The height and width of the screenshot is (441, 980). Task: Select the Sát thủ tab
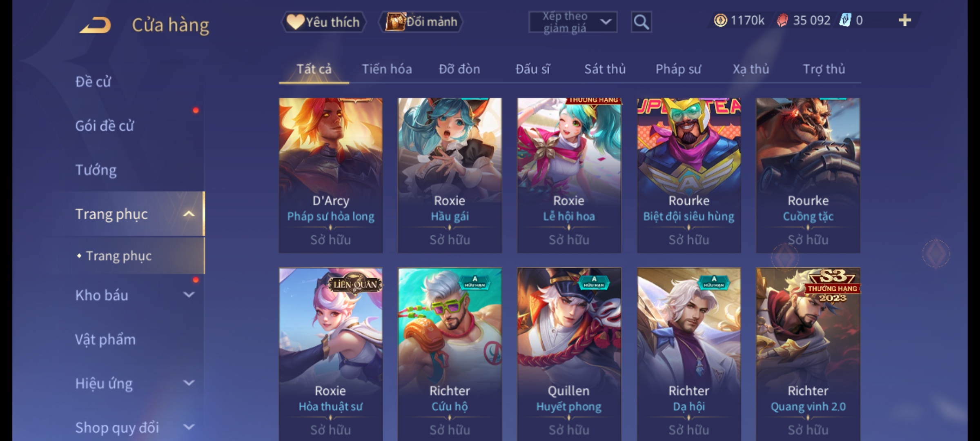pos(605,69)
